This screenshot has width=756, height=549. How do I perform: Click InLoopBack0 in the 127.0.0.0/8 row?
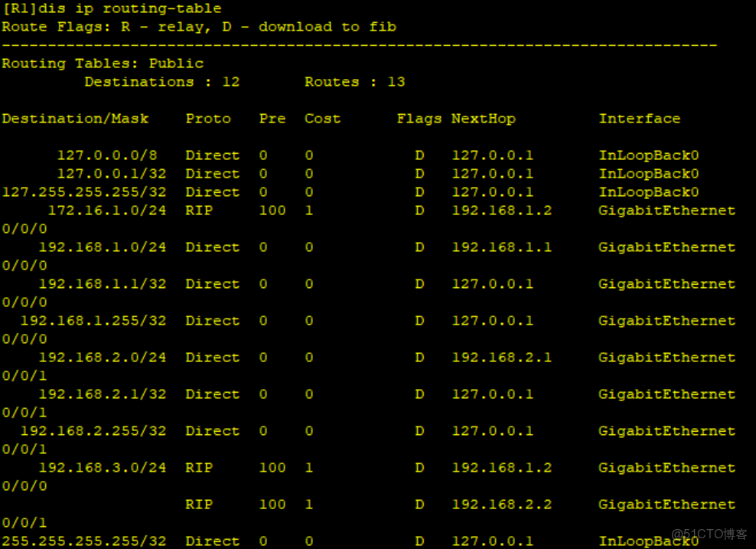[649, 155]
